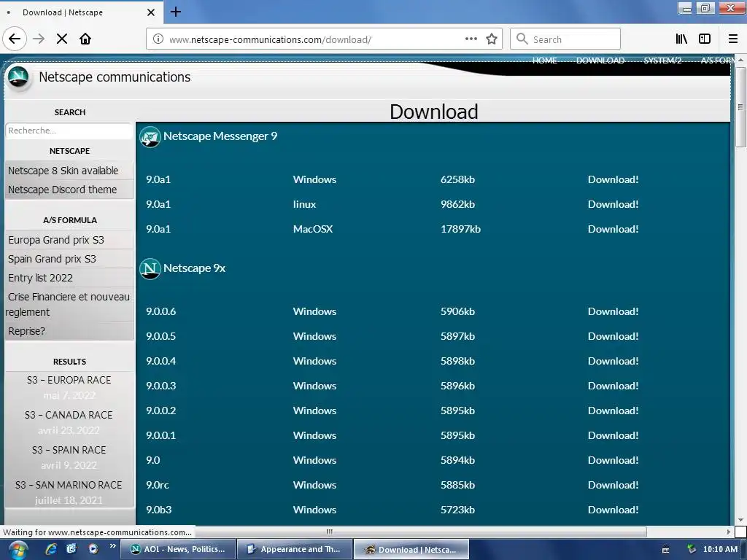
Task: Open the Reprise? link
Action: point(27,331)
